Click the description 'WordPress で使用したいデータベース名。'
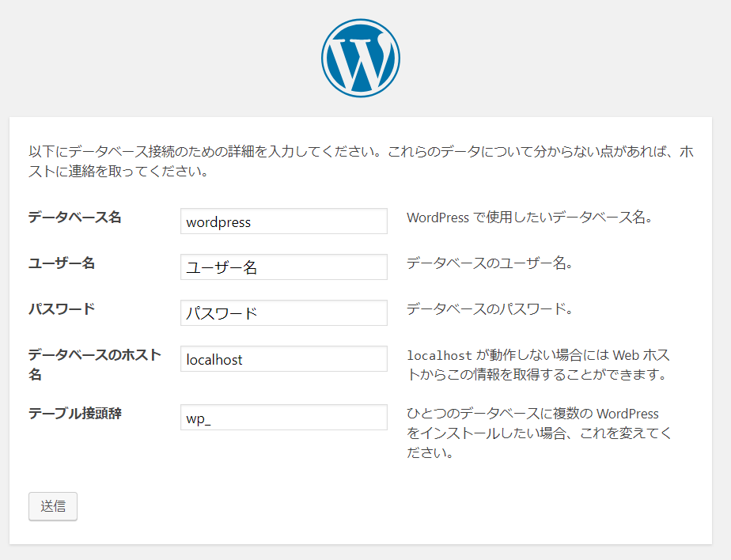Image resolution: width=731 pixels, height=560 pixels. click(x=529, y=218)
